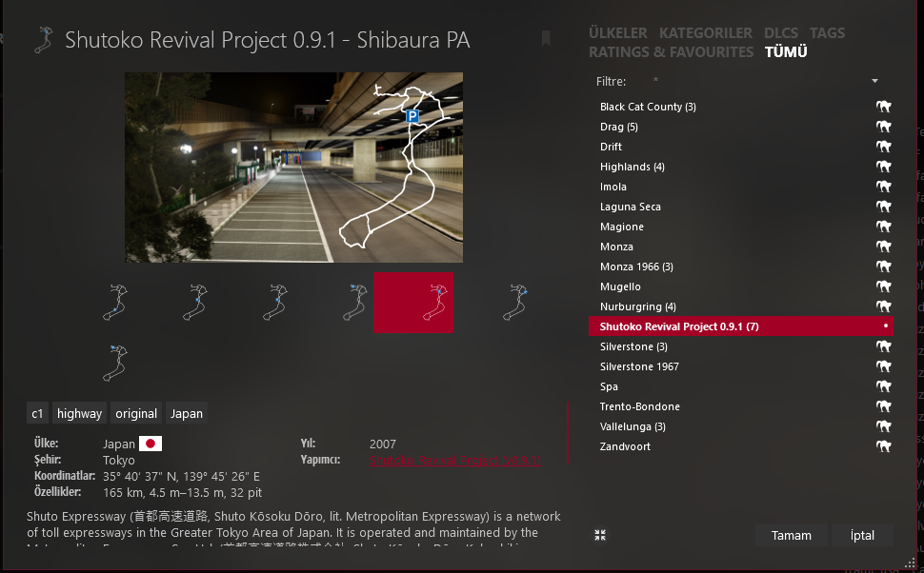Click the Kunos icon next to Black Cat County
924x573 pixels.
(883, 107)
